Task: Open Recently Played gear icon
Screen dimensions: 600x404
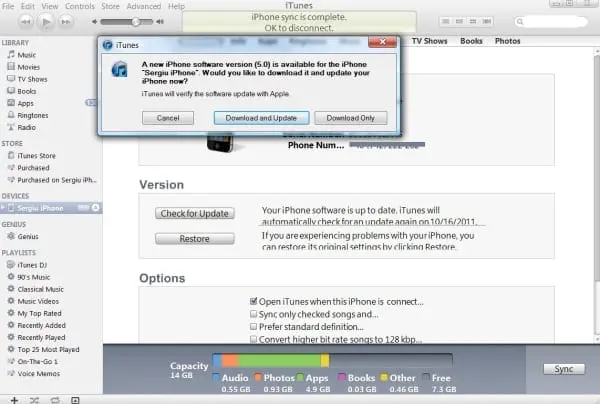Action: click(11, 337)
